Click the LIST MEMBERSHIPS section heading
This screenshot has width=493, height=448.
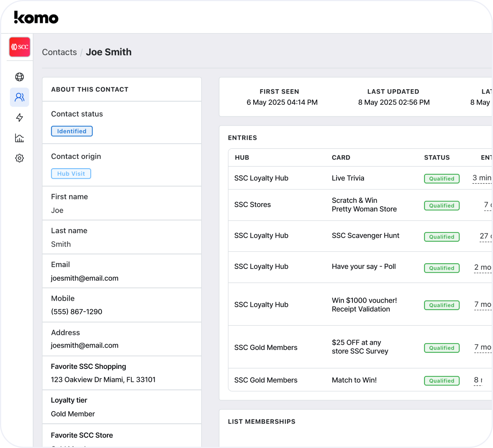262,422
